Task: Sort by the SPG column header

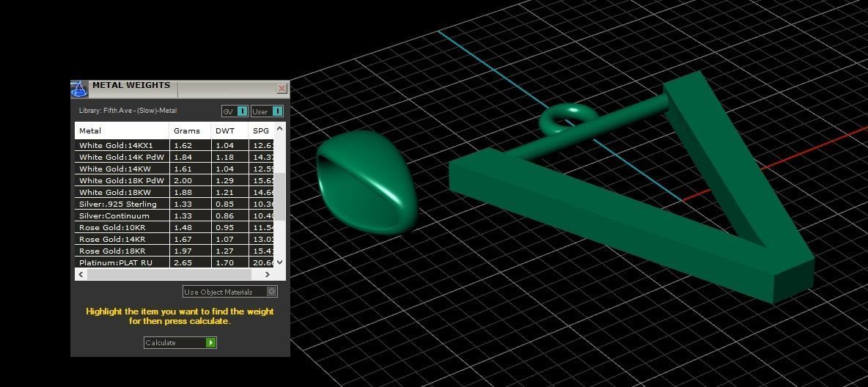Action: pyautogui.click(x=261, y=130)
